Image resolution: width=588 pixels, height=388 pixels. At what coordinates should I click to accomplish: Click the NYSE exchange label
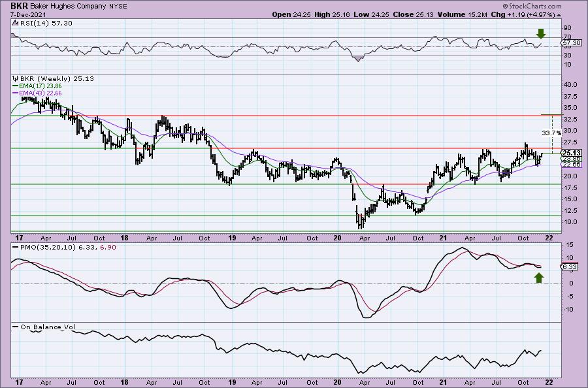(120, 7)
